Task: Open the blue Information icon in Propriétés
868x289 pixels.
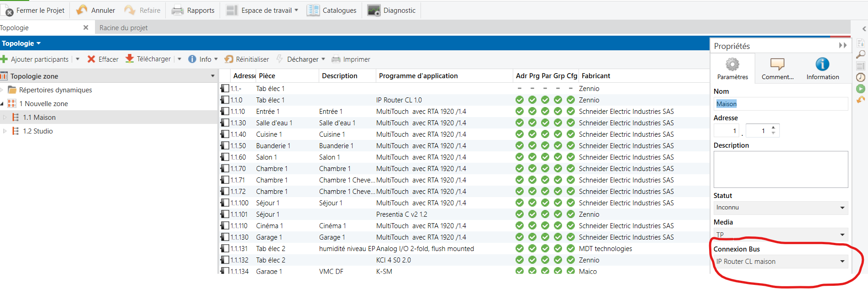Action: pos(822,64)
